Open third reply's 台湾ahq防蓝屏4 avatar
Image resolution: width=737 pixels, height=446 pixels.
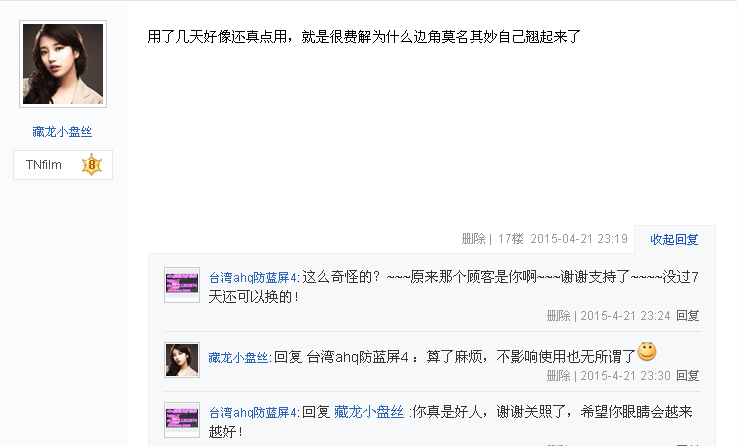click(182, 420)
